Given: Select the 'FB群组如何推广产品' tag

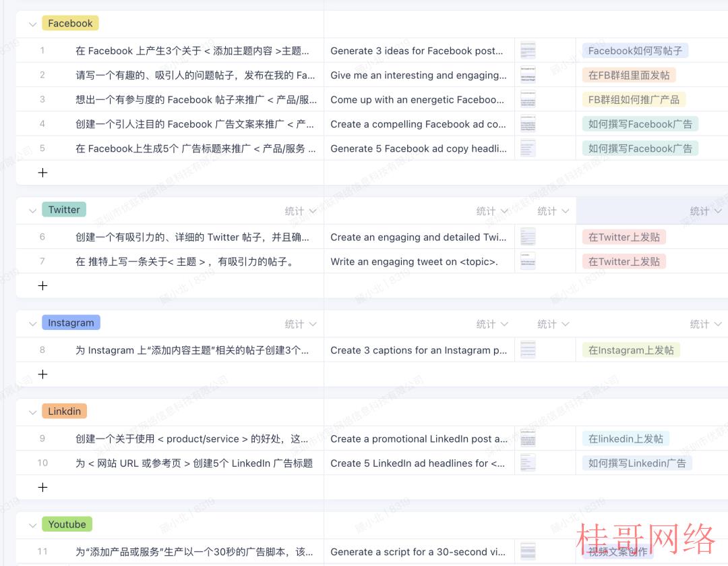Looking at the screenshot, I should [x=634, y=99].
